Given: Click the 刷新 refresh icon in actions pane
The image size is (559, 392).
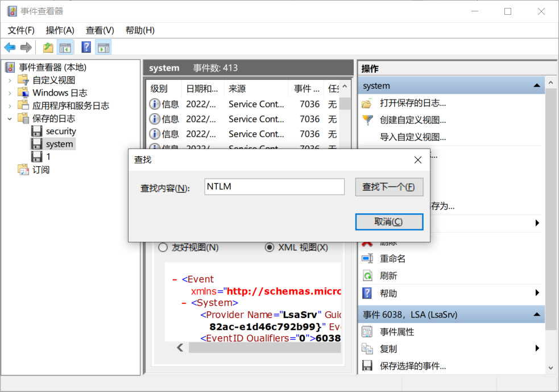Looking at the screenshot, I should coord(368,276).
